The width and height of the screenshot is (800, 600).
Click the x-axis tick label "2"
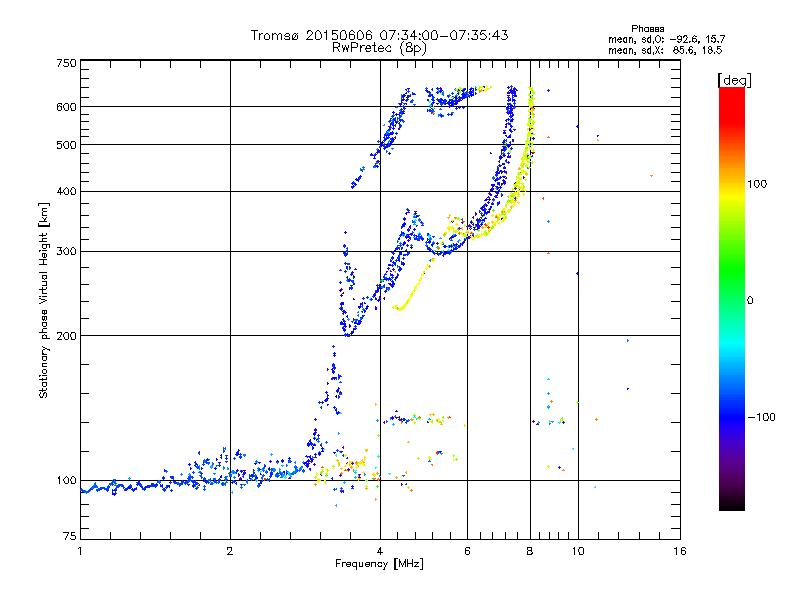pos(230,551)
